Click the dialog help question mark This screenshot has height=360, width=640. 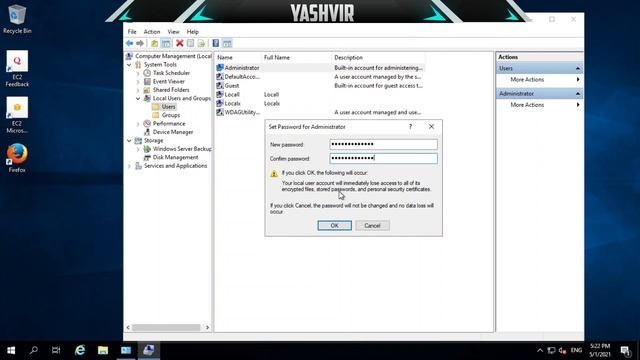click(x=410, y=127)
